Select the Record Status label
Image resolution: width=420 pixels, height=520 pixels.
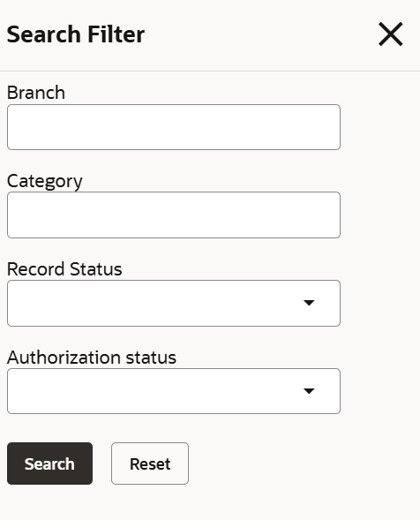click(x=64, y=269)
